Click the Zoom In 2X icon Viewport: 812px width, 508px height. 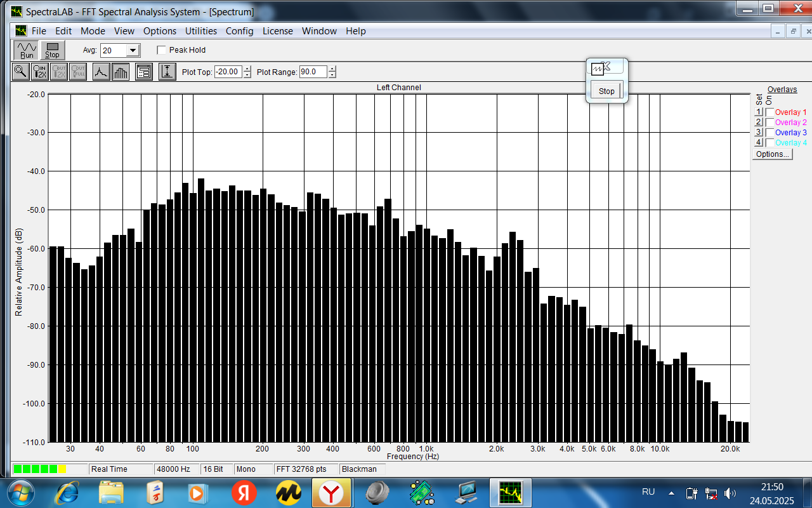click(40, 72)
